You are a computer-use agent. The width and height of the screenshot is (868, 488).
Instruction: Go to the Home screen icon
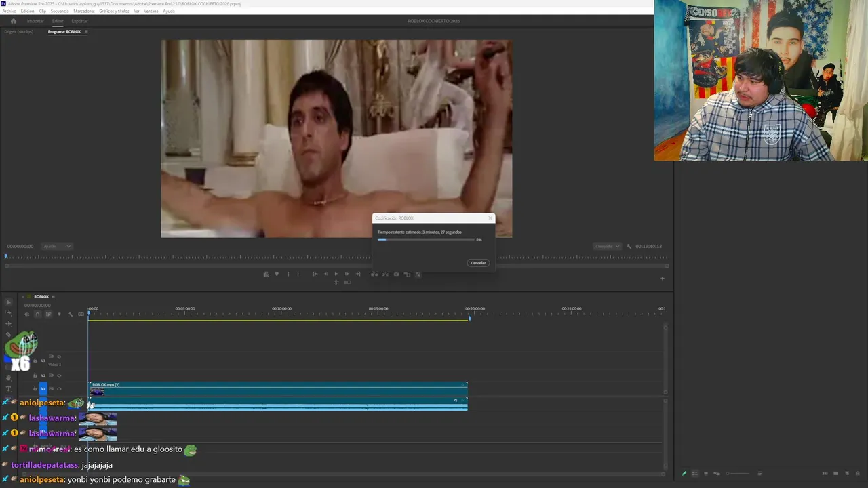(x=13, y=21)
